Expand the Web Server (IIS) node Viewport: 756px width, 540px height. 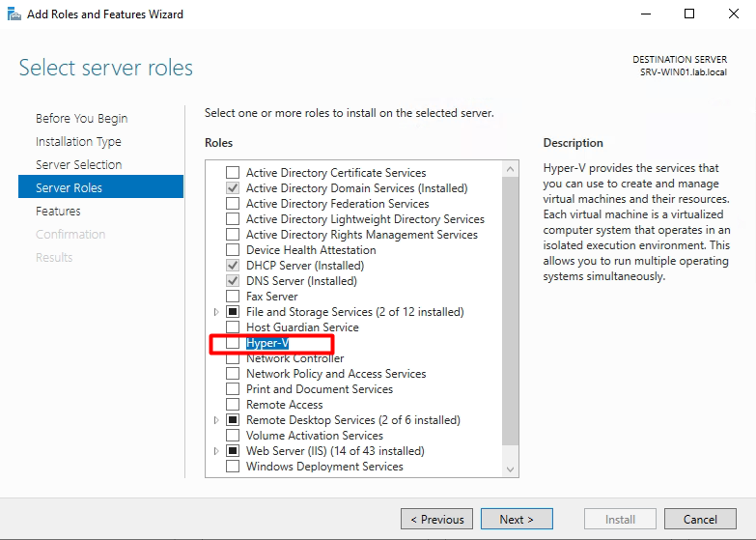216,451
